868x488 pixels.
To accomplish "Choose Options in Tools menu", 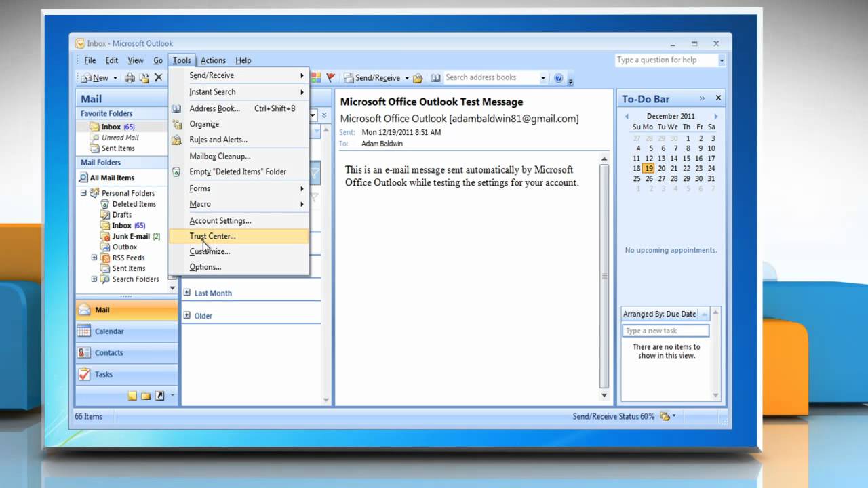I will 239,267.
